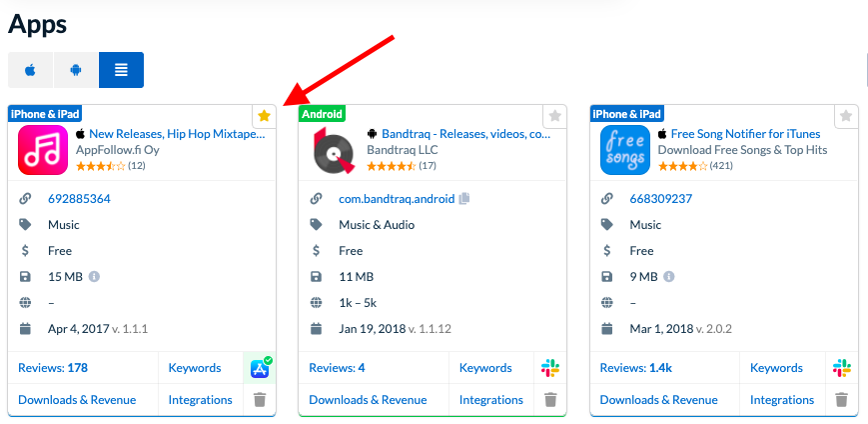Click Slack icon on Free Song Notifier card

tap(841, 367)
